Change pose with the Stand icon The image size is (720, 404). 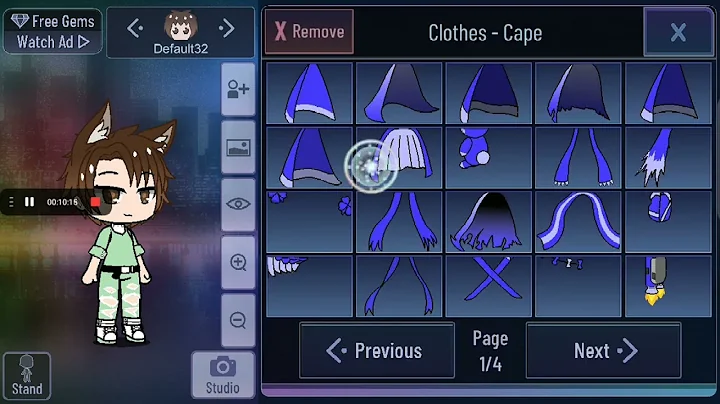click(x=27, y=376)
